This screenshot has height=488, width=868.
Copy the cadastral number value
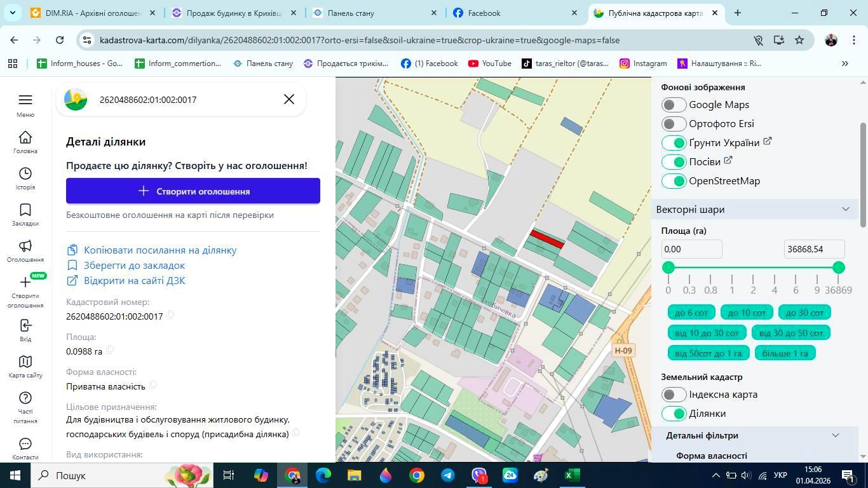pyautogui.click(x=170, y=315)
